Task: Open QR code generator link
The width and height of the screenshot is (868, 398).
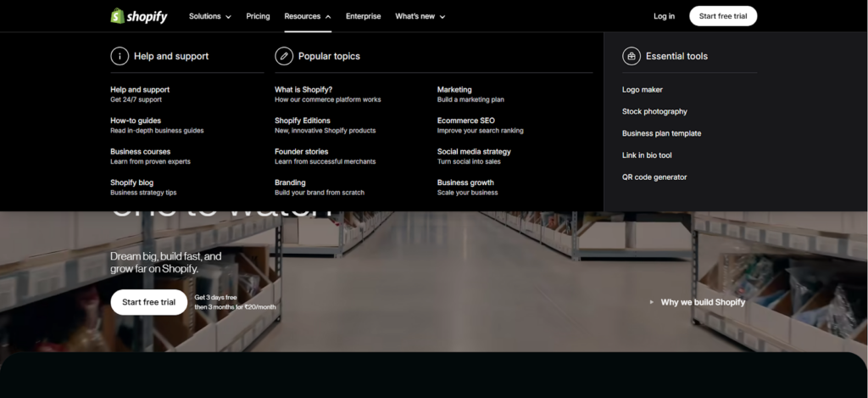Action: coord(654,177)
